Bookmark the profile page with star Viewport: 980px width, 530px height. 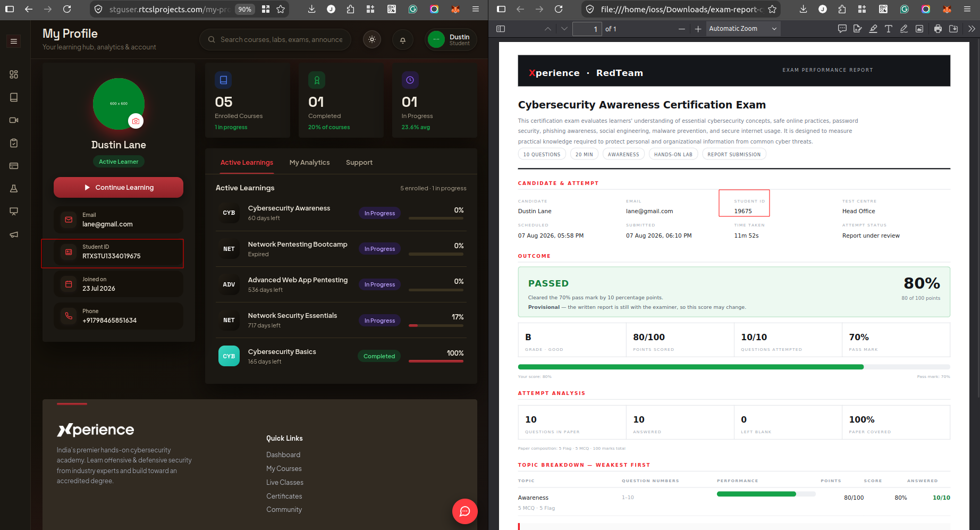coord(281,9)
